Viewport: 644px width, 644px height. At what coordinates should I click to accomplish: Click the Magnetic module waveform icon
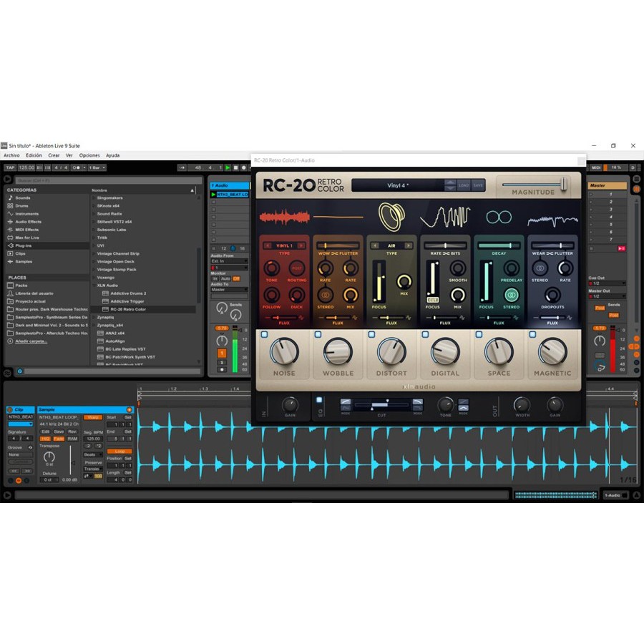[x=552, y=218]
